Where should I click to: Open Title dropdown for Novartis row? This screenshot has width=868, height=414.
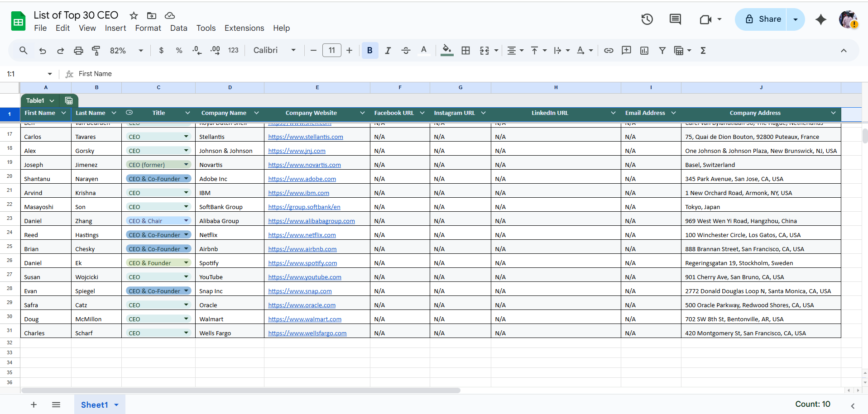click(186, 165)
